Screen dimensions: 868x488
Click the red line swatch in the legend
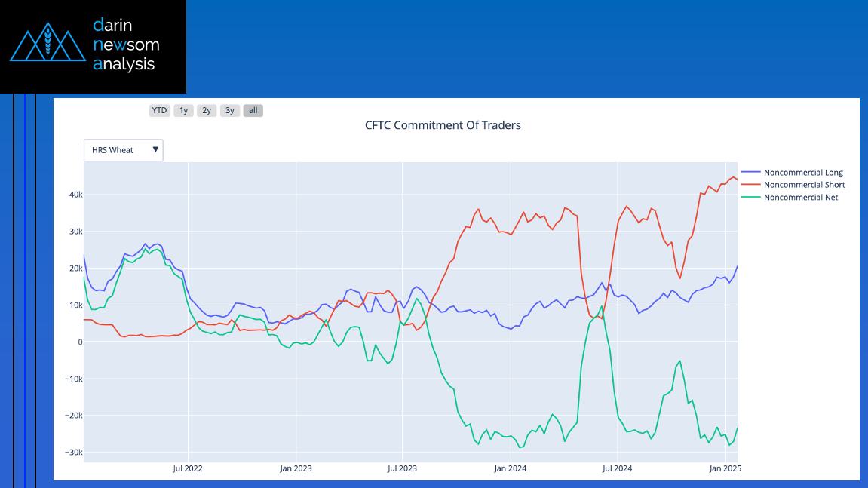(750, 185)
